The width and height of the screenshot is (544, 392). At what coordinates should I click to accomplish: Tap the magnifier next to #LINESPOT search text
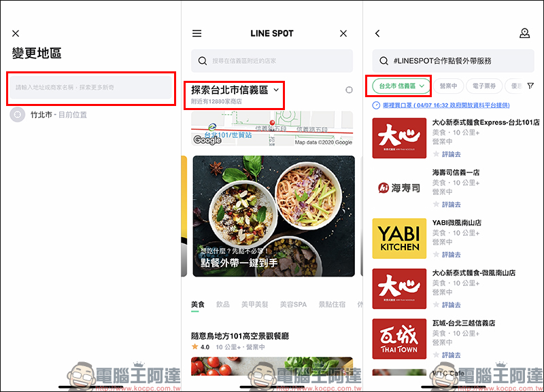pos(384,60)
